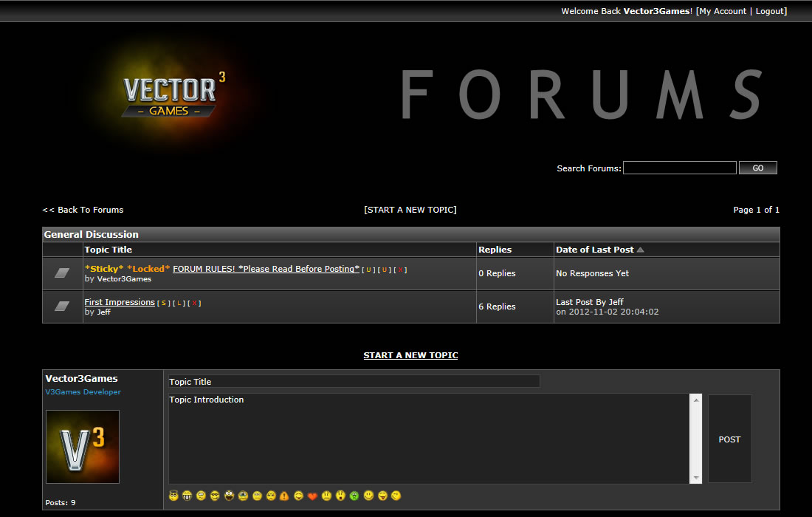Log out using the Logout link
Image resolution: width=812 pixels, height=517 pixels.
(770, 11)
